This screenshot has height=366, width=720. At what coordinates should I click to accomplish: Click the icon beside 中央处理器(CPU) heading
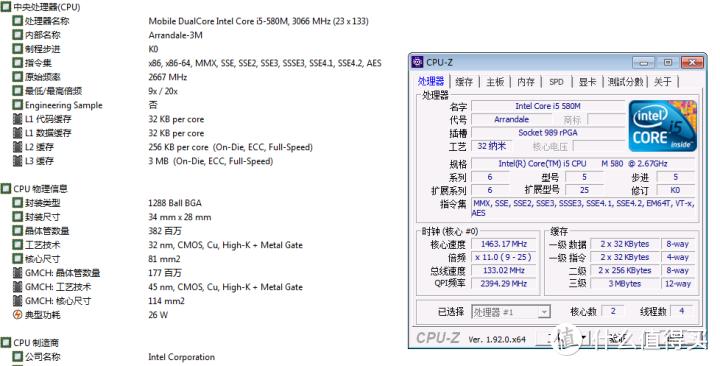click(6, 7)
